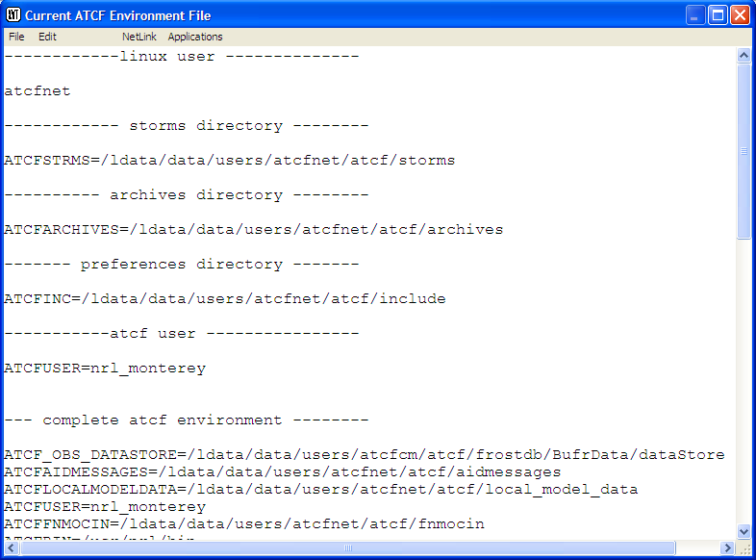Click the 'preferences directory' header line
756x560 pixels.
pyautogui.click(x=182, y=265)
